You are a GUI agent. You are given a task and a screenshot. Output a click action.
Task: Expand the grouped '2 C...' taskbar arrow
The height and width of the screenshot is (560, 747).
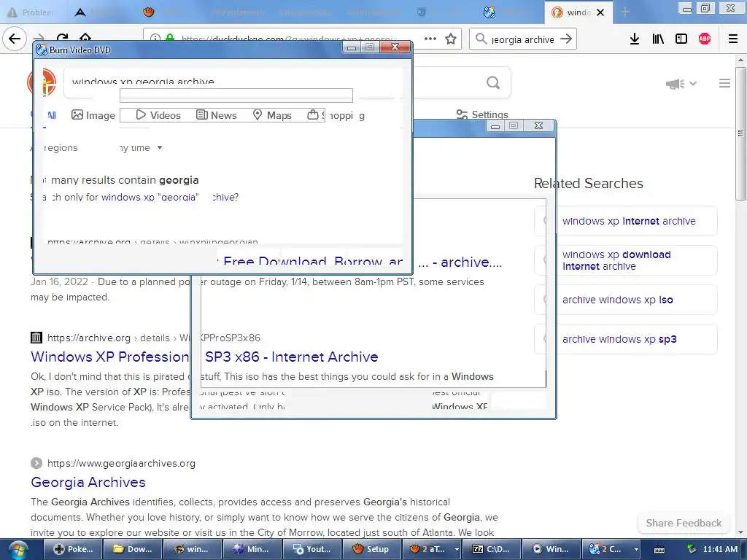pos(636,550)
